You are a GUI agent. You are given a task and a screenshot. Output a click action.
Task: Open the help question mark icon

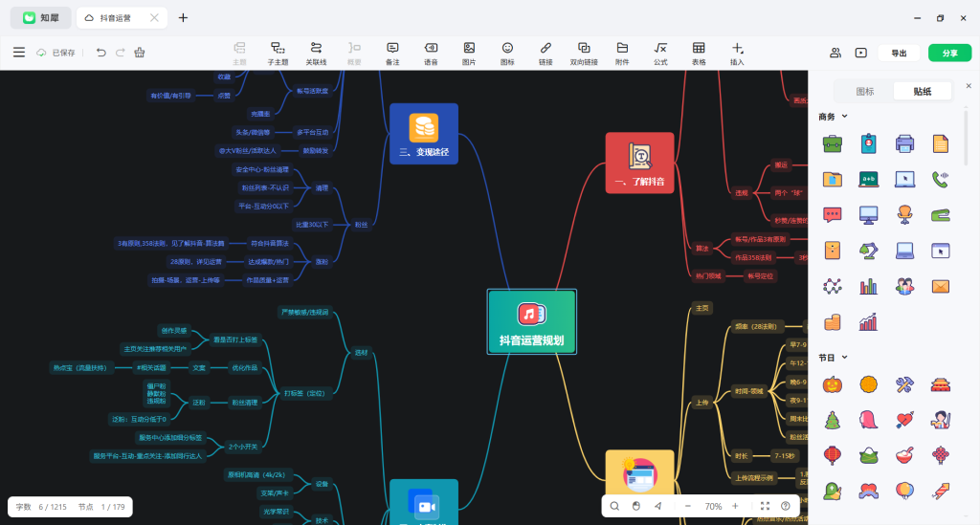point(786,506)
